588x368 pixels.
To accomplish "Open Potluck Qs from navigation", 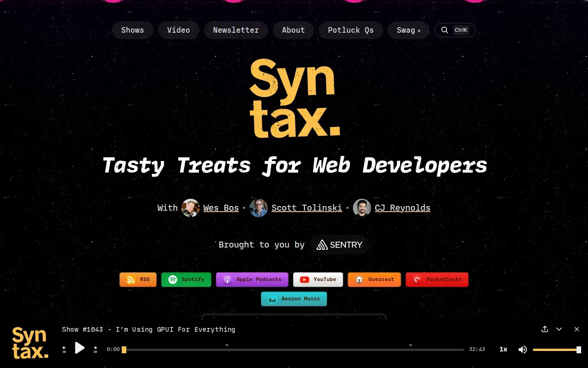I will point(351,30).
